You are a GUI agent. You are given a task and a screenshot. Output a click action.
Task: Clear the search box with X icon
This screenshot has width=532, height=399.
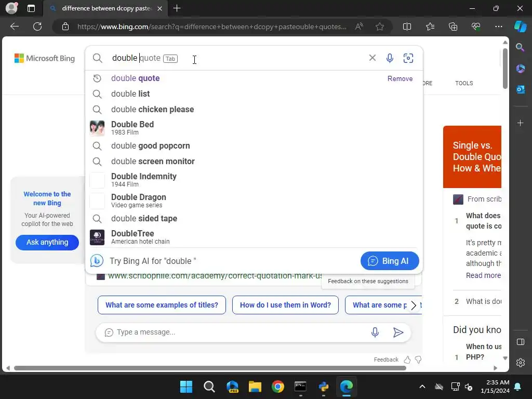(x=372, y=58)
